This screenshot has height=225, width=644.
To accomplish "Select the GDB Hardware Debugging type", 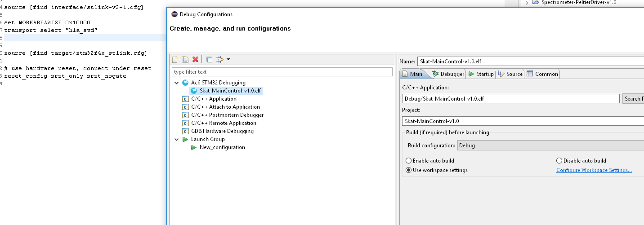I will coord(222,131).
